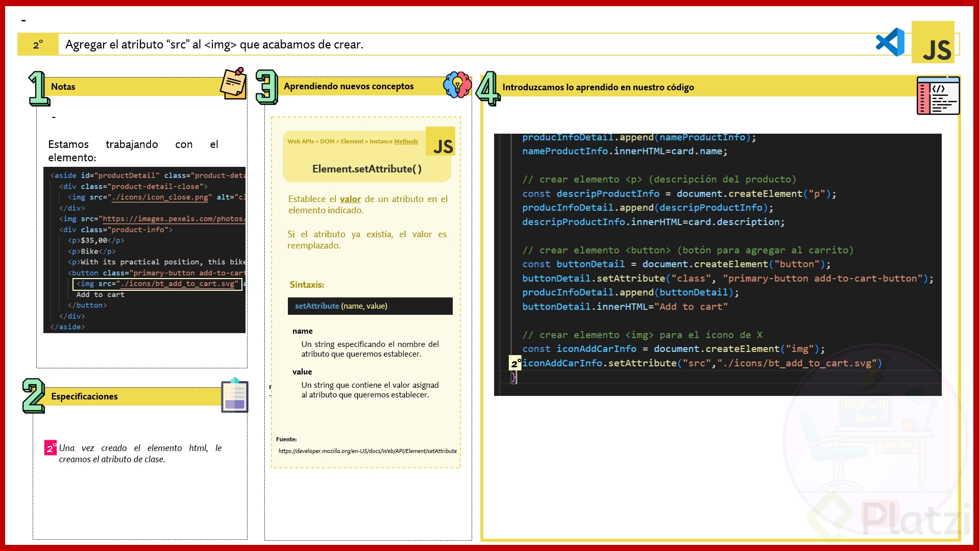Image resolution: width=980 pixels, height=551 pixels.
Task: Click the 'Notas' section header
Action: tap(63, 87)
